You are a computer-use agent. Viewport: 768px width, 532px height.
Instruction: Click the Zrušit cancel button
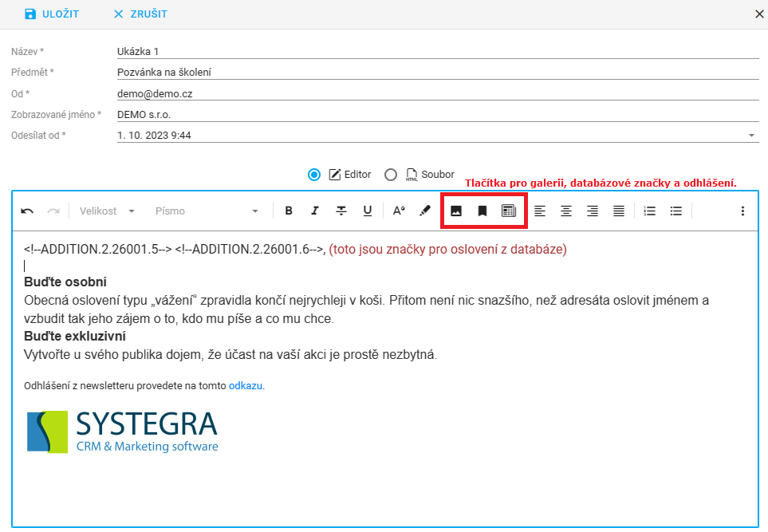pos(140,14)
